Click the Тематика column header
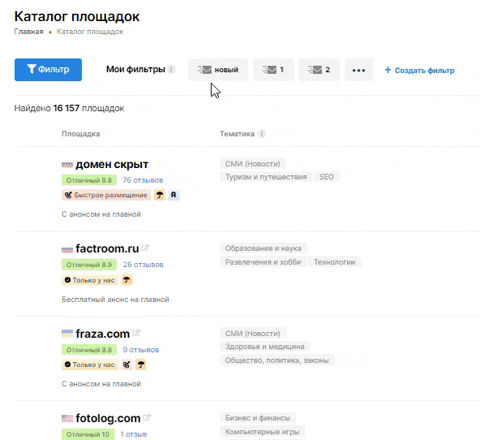Screen dimensions: 480x440 pos(237,134)
